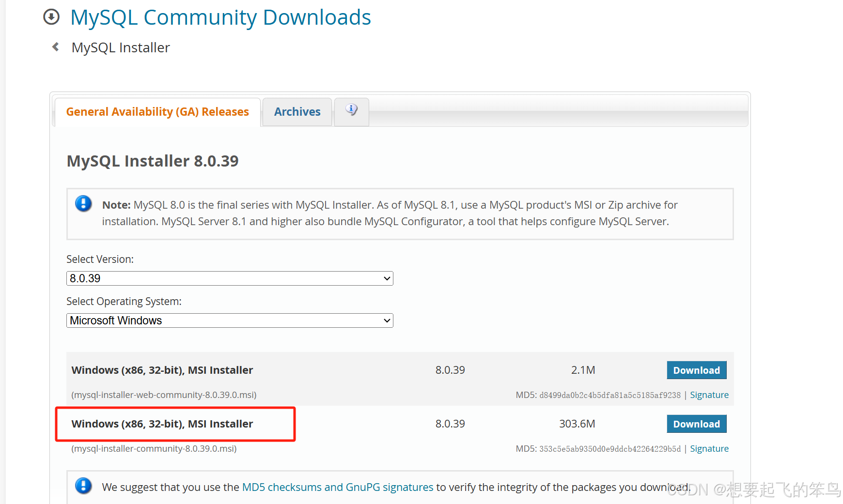Open Signature link for 303.6M installer
Image resolution: width=843 pixels, height=504 pixels.
[709, 449]
